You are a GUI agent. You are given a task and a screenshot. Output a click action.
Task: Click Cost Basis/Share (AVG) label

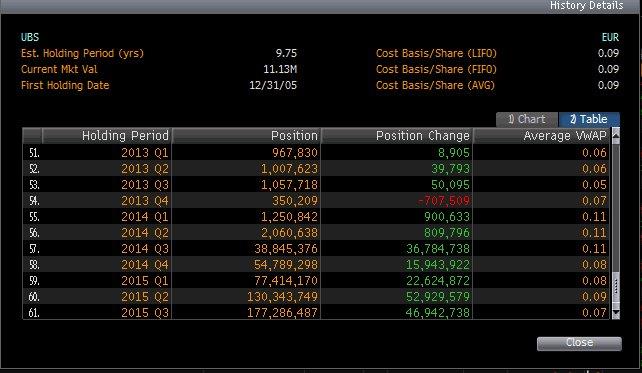[x=435, y=85]
